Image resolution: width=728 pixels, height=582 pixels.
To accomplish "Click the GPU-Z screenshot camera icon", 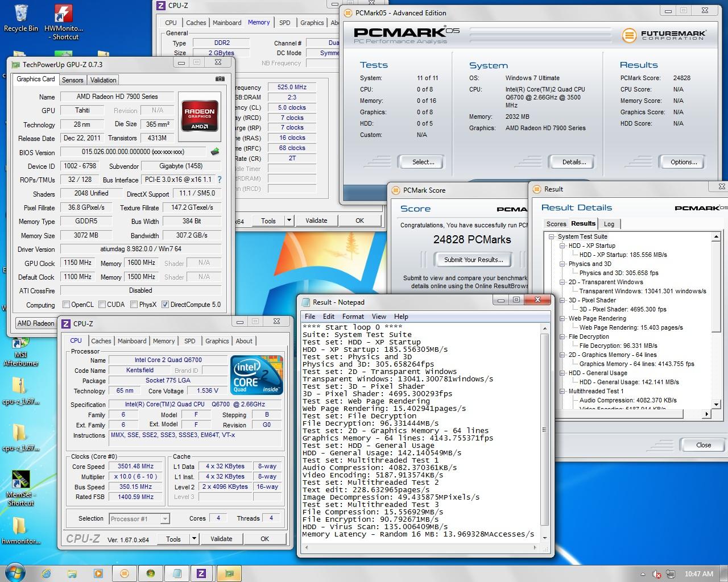I will tap(220, 79).
